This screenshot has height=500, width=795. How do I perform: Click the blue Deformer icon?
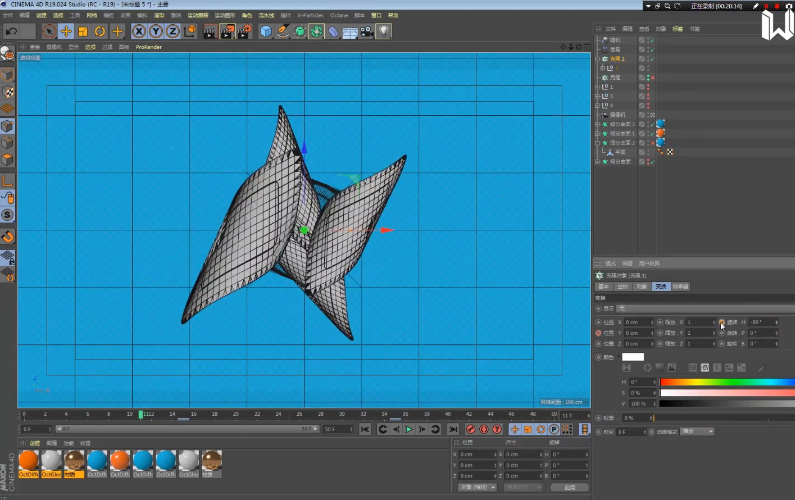tap(333, 31)
